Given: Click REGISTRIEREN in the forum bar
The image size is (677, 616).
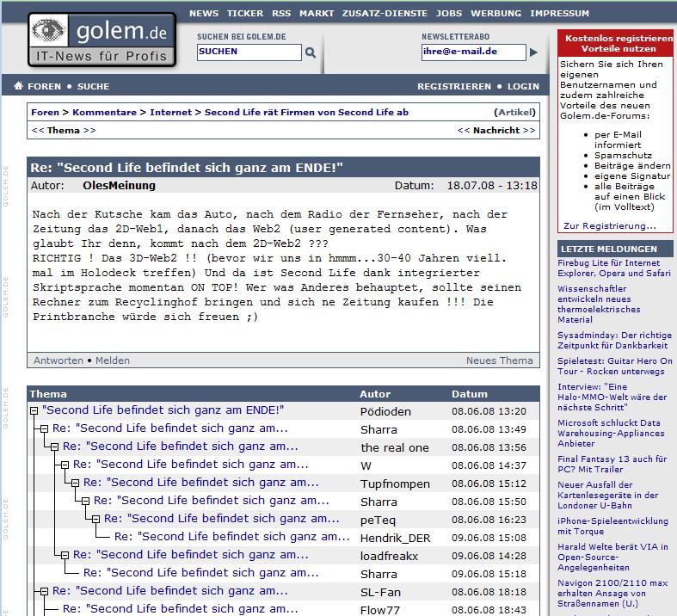Looking at the screenshot, I should 454,86.
